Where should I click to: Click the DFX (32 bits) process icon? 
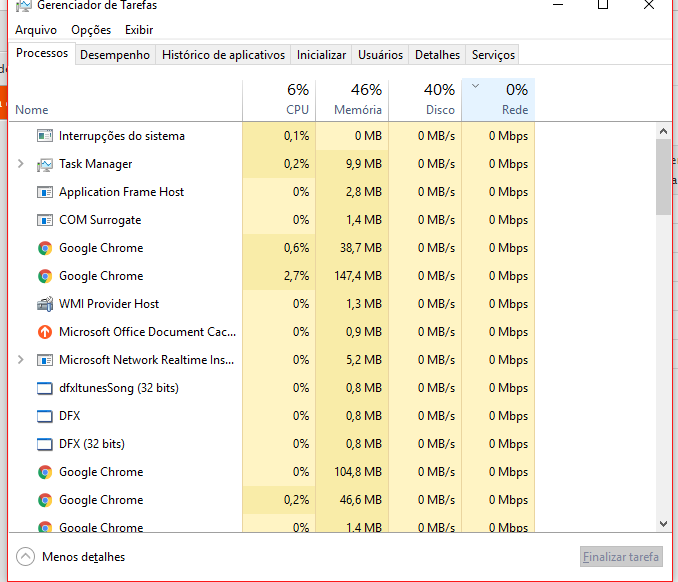pos(45,444)
